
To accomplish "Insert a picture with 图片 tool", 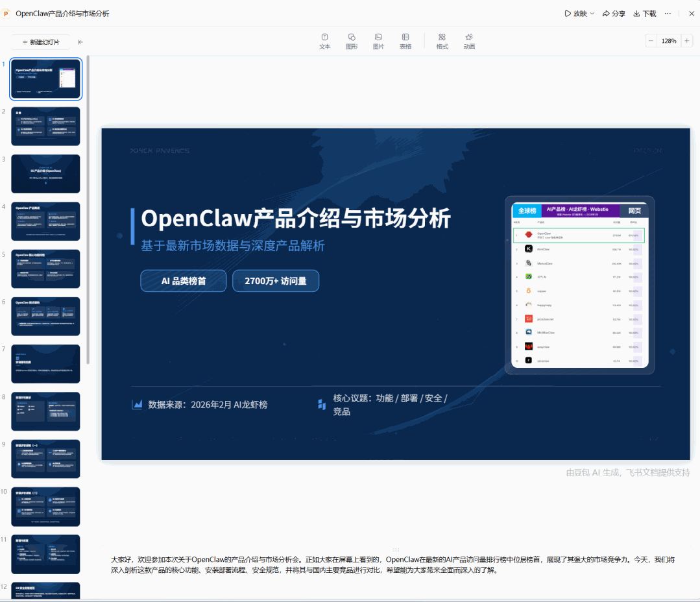I will tap(379, 41).
